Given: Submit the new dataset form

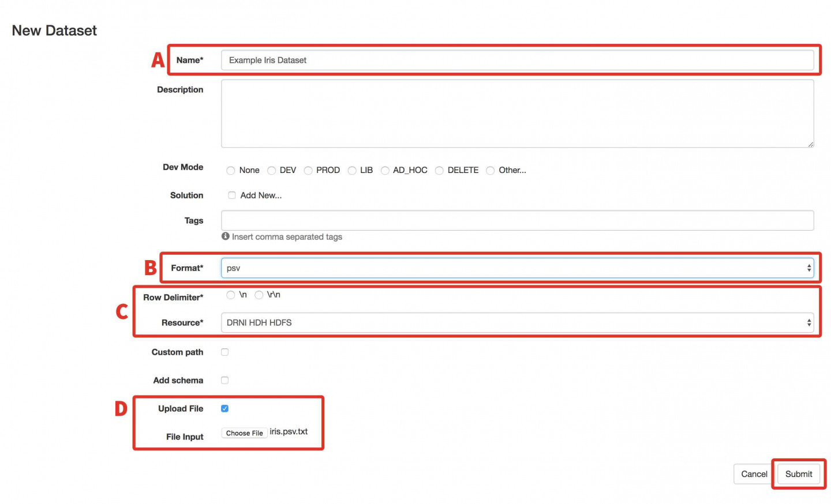Looking at the screenshot, I should pyautogui.click(x=798, y=474).
